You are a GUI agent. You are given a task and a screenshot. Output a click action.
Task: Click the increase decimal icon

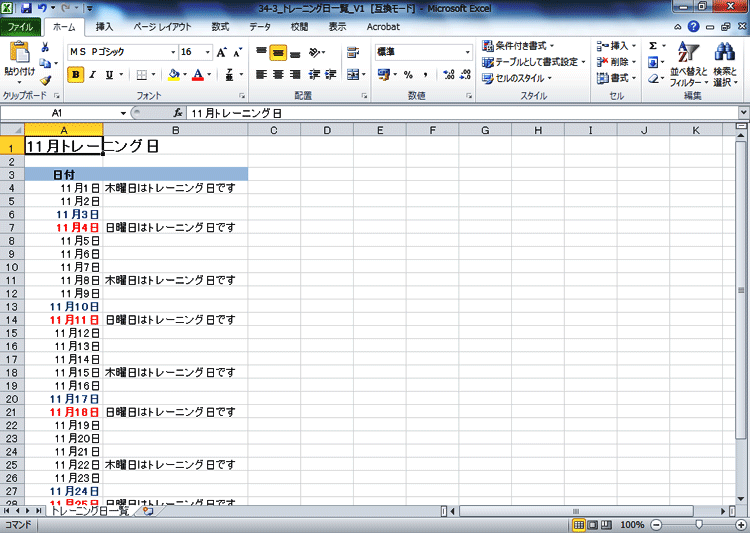pos(449,75)
